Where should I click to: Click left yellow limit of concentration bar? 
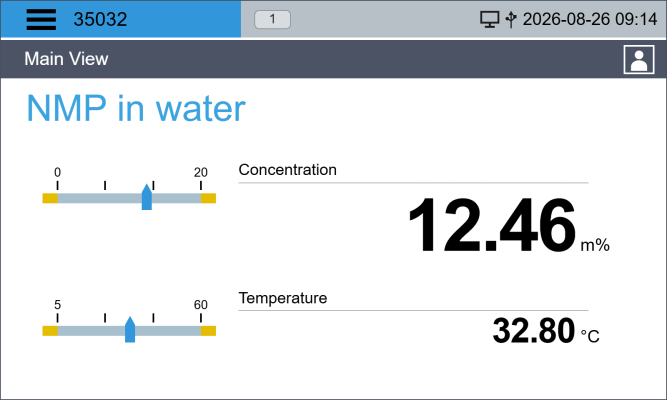(50, 198)
